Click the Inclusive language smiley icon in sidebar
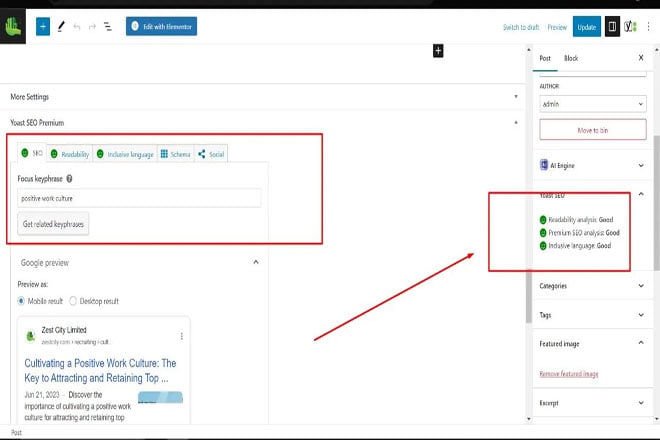Image resolution: width=660 pixels, height=440 pixels. tap(543, 246)
